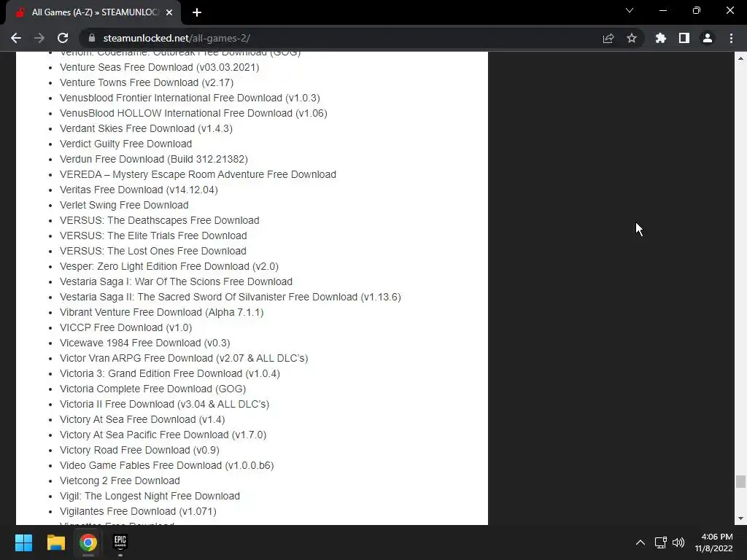Open network status tray icon
The height and width of the screenshot is (560, 747).
[660, 542]
